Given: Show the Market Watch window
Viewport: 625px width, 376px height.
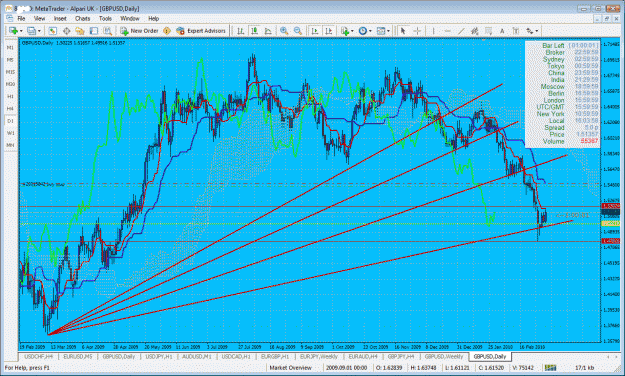Looking at the screenshot, I should click(52, 31).
